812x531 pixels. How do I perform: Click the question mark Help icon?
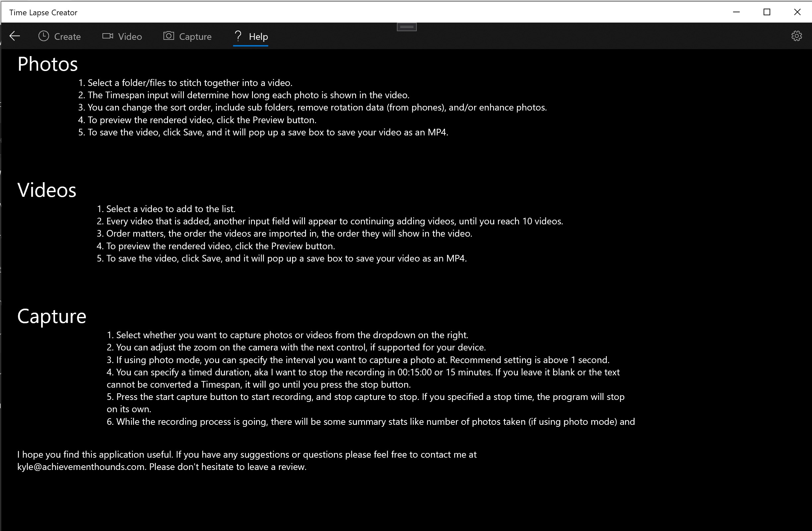(x=238, y=36)
